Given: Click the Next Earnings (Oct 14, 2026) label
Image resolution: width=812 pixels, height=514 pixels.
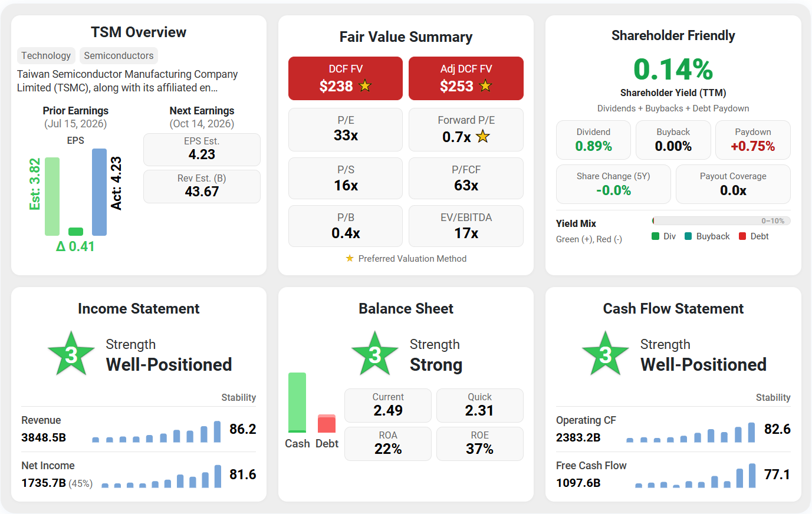Looking at the screenshot, I should pyautogui.click(x=202, y=117).
